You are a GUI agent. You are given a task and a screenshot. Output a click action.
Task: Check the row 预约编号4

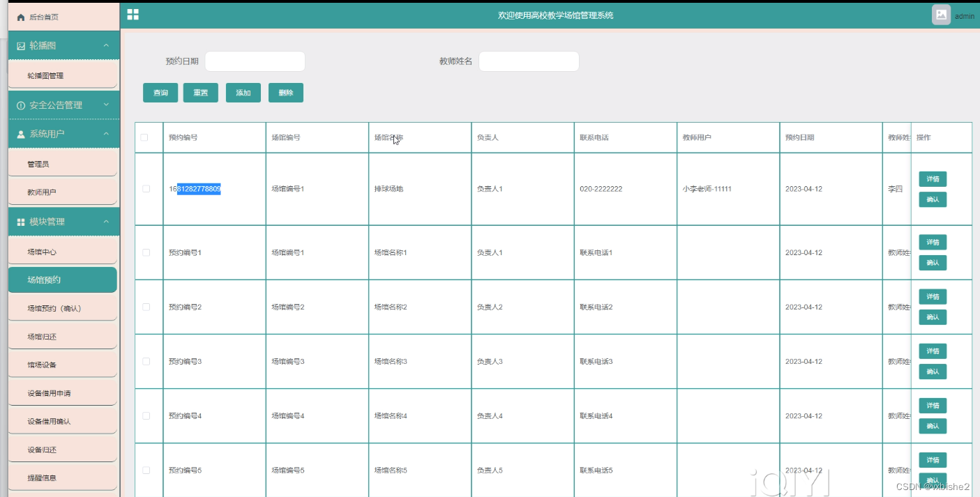[146, 415]
